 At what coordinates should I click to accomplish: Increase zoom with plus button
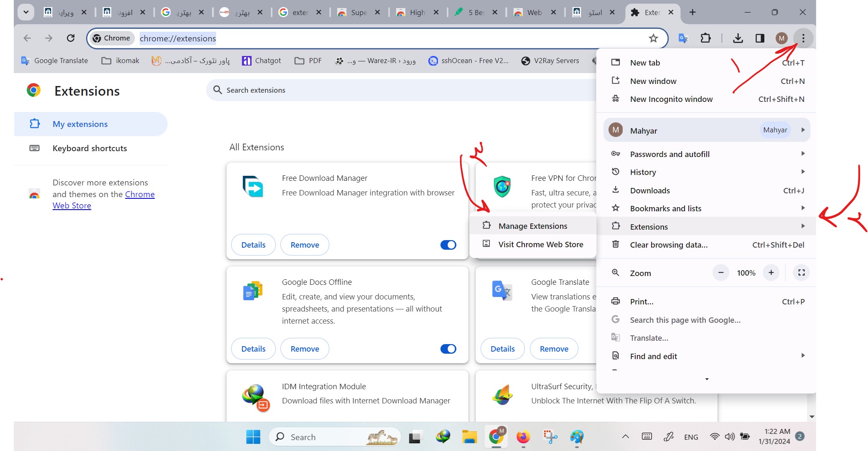pyautogui.click(x=771, y=273)
